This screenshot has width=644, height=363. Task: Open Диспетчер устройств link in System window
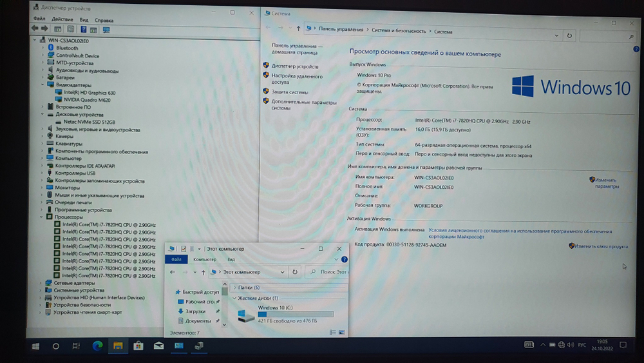295,66
